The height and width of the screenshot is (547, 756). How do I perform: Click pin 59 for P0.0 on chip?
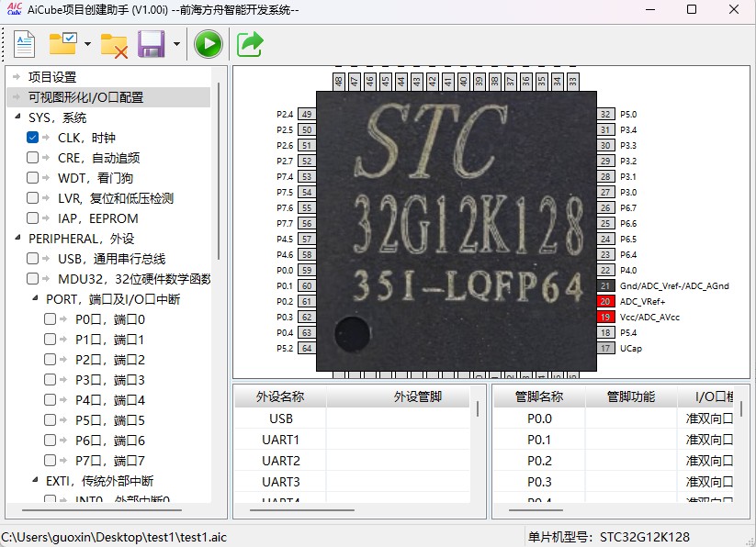(307, 270)
